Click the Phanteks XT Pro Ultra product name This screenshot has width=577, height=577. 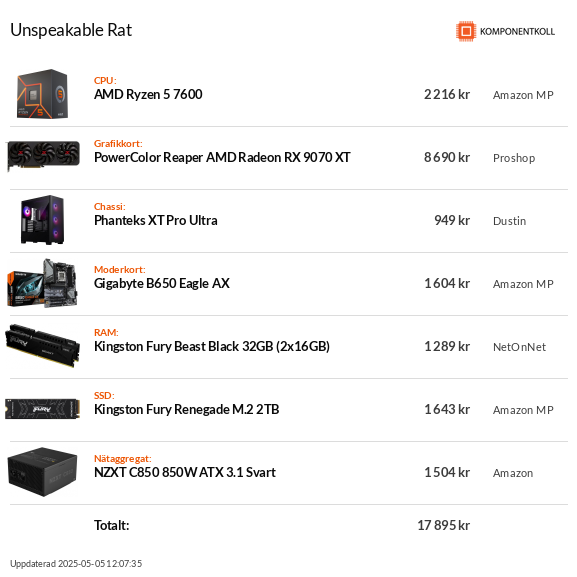[156, 220]
